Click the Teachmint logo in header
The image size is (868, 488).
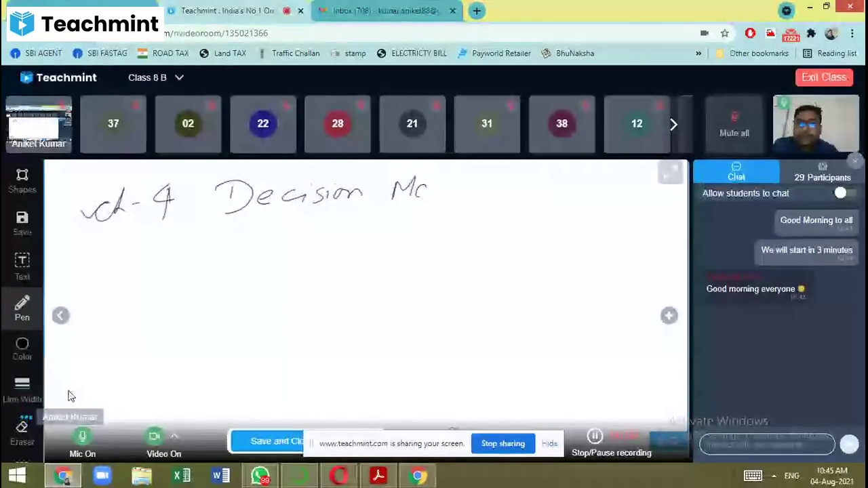coord(58,77)
